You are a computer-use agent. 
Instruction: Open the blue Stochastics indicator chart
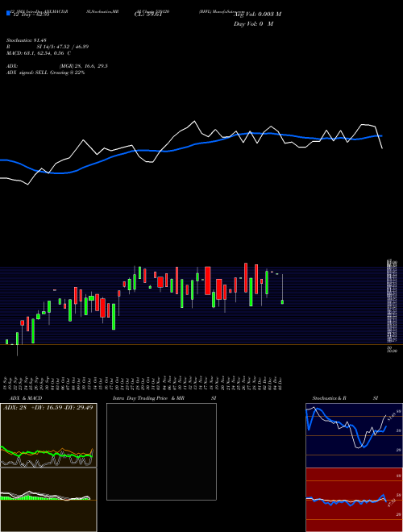click(354, 435)
